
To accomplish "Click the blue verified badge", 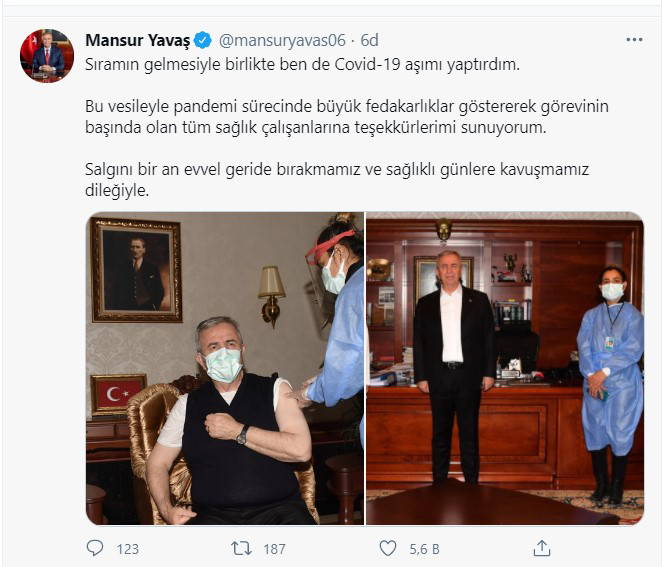I will (203, 41).
